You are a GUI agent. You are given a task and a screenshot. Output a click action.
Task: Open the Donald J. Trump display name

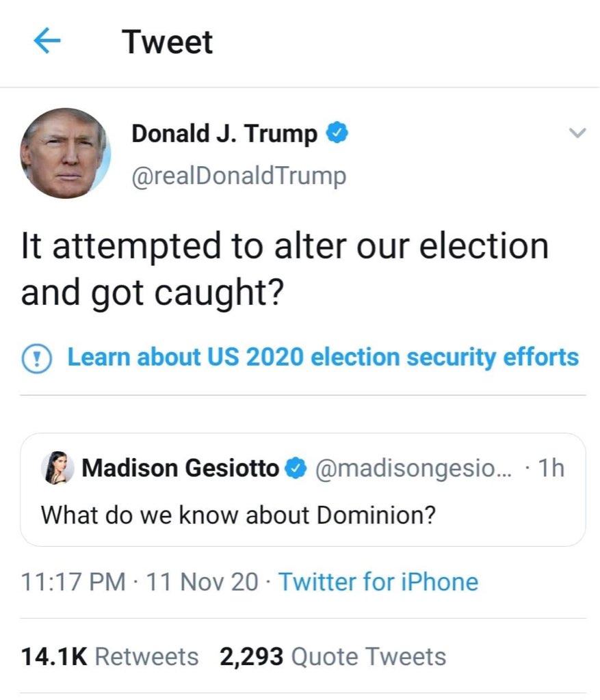coord(224,134)
